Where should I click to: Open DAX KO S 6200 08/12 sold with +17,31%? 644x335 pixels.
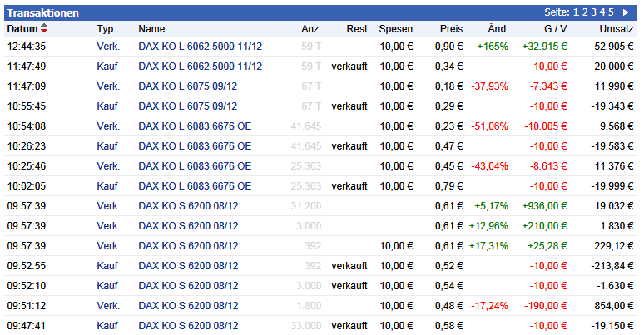tap(188, 245)
